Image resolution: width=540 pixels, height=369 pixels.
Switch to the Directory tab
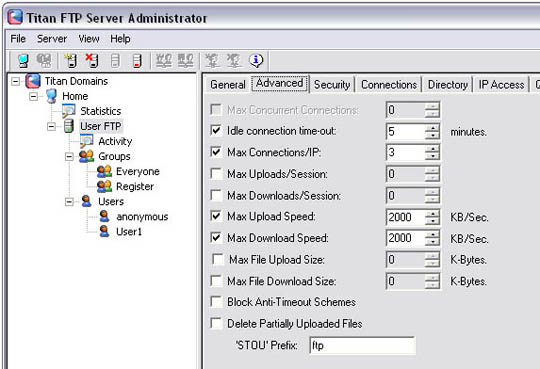[448, 84]
